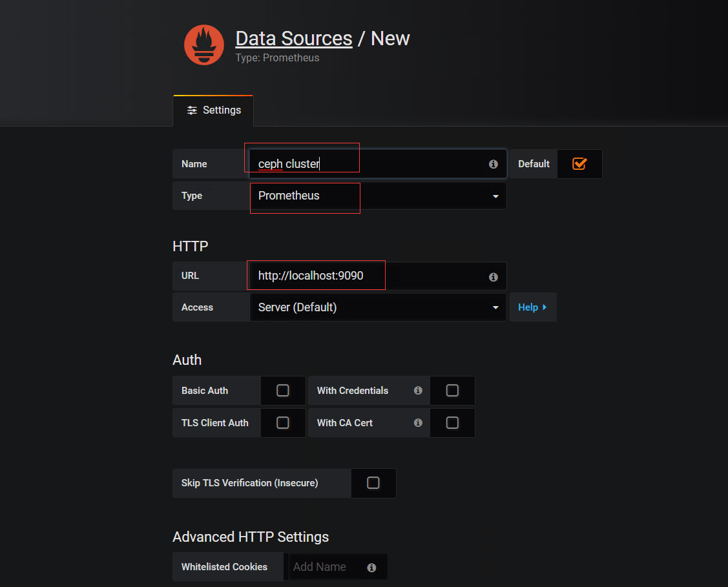Click the 'Whitelisted Cookies' label

(224, 567)
